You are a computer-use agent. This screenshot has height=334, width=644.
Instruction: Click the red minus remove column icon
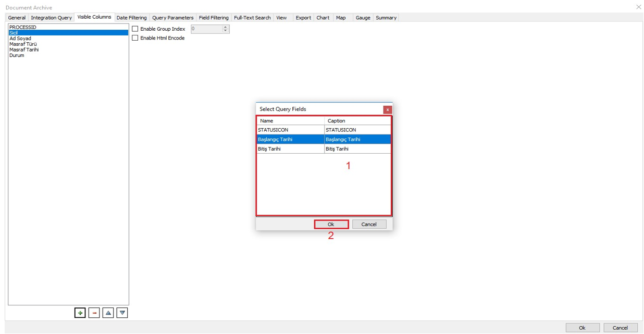(94, 313)
